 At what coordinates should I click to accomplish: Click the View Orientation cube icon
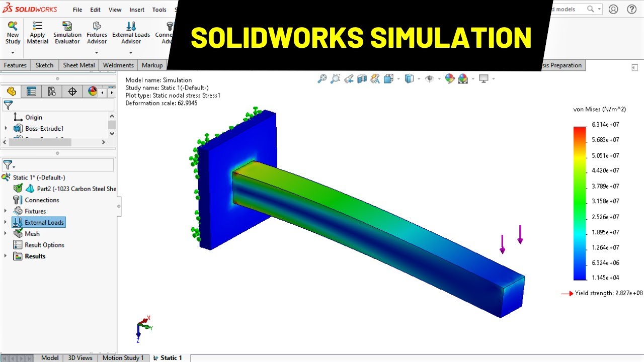[388, 78]
